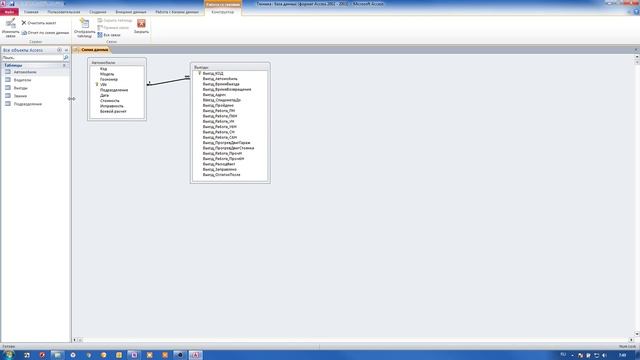
Task: Switch to the Внешние данные tab
Action: pyautogui.click(x=131, y=12)
